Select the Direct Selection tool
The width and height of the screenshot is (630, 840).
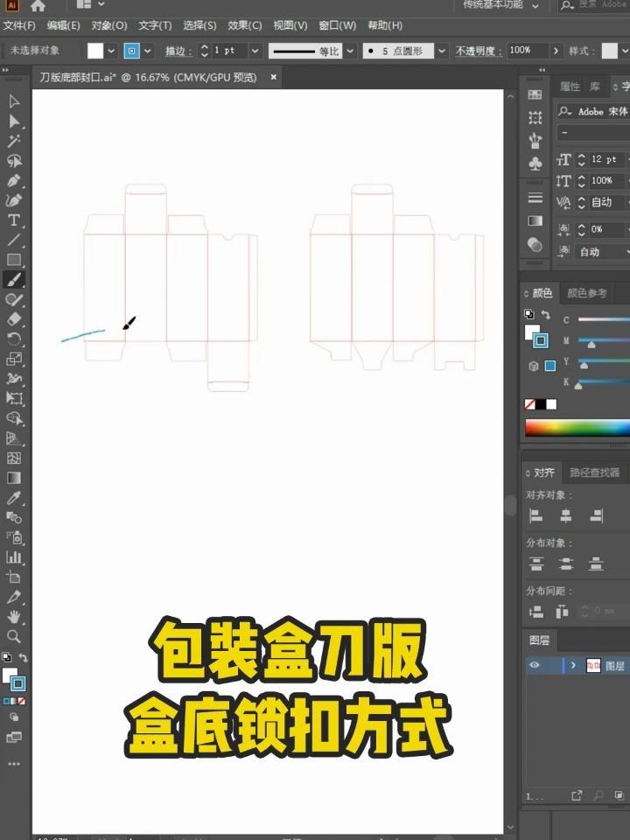tap(14, 122)
